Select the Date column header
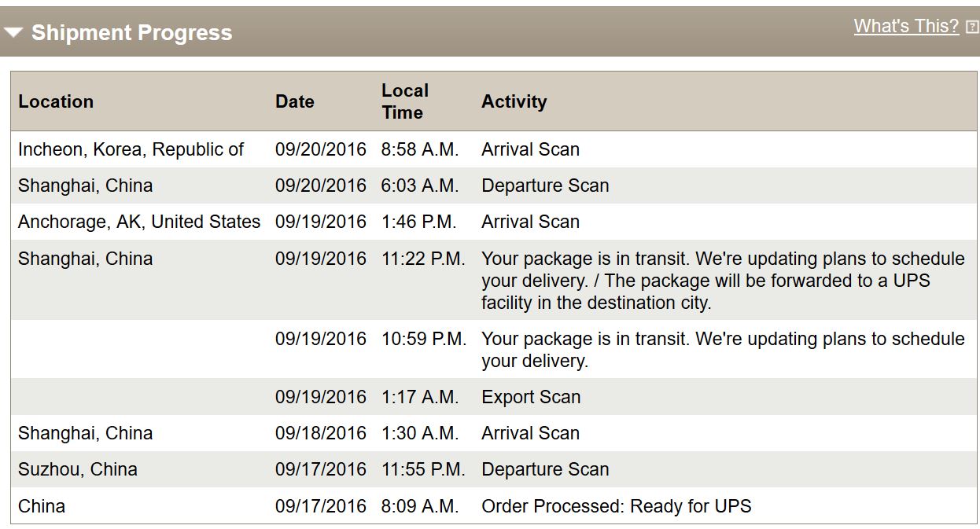Image resolution: width=980 pixels, height=529 pixels. click(295, 101)
